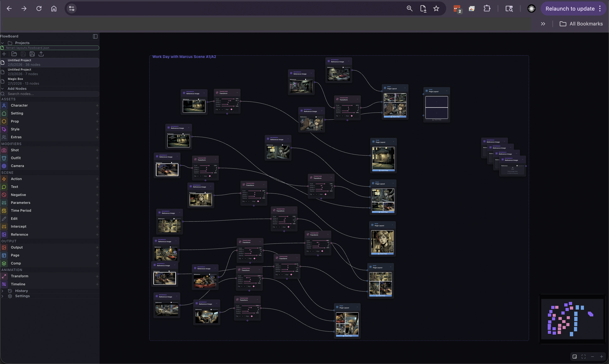This screenshot has height=364, width=609.
Task: Click the Negative icon in the Scene section
Action: [4, 195]
